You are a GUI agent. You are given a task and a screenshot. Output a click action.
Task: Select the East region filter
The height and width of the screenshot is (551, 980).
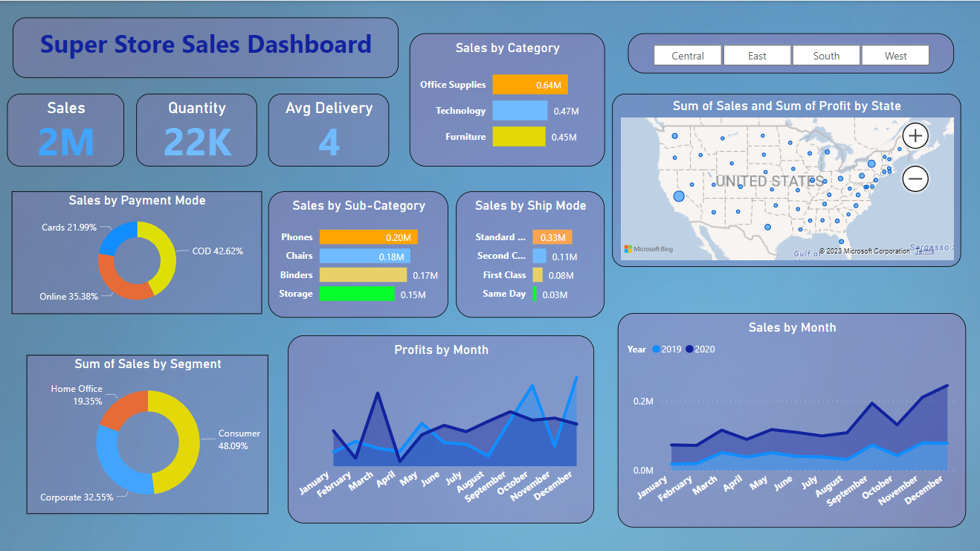coord(756,55)
